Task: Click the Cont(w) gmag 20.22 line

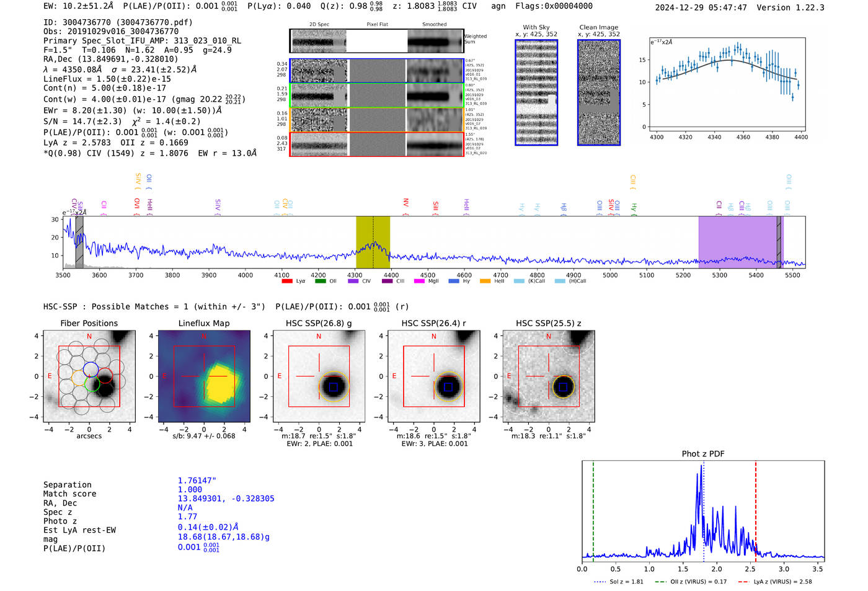Action: [144, 99]
